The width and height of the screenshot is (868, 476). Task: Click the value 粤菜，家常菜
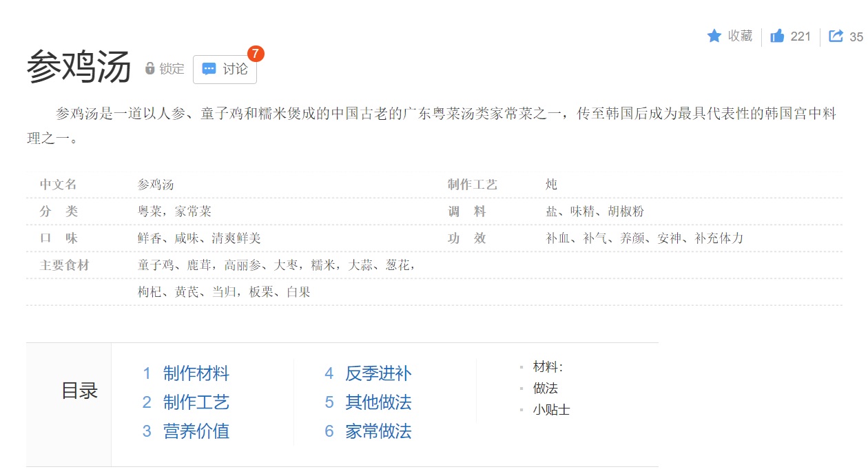click(x=174, y=211)
